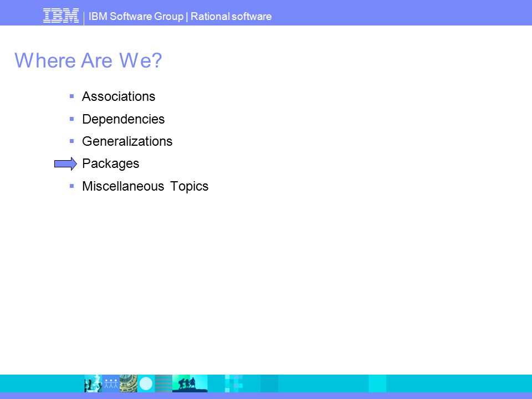532x399 pixels.
Task: Click the white circle image in footer
Action: [146, 383]
